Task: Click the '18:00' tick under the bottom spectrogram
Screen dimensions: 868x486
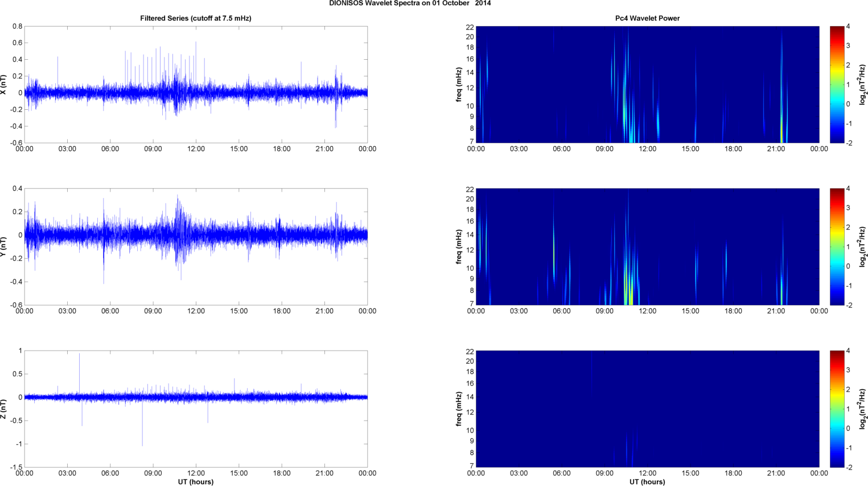Action: 733,473
